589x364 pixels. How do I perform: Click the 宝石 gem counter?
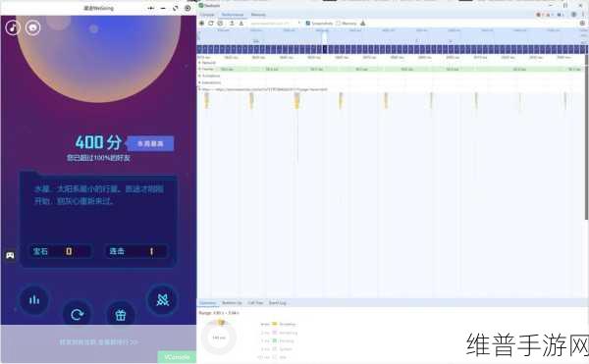click(x=60, y=251)
